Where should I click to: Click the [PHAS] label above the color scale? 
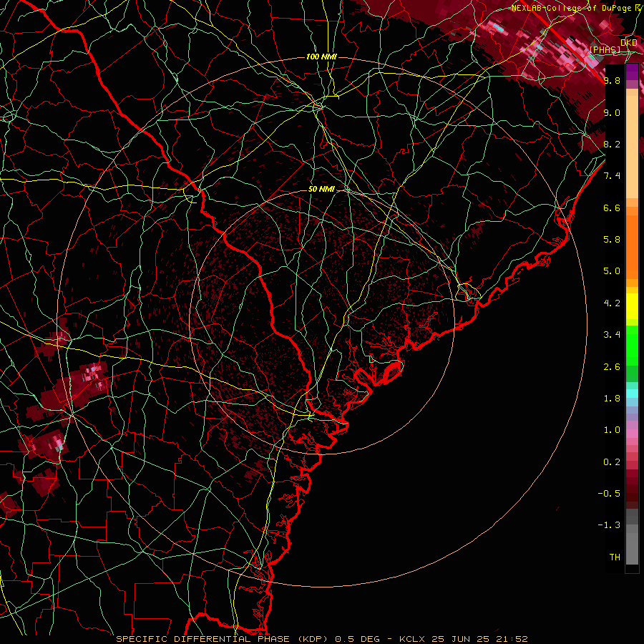pos(605,49)
